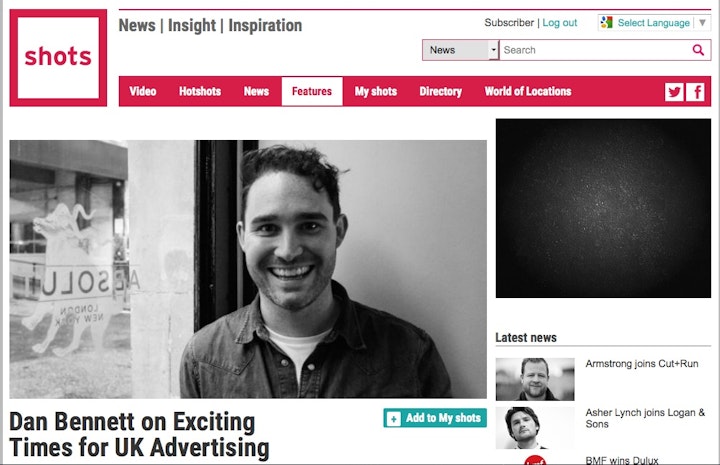Open the Asher Lynch news thumbnail
720x465 pixels.
point(535,428)
